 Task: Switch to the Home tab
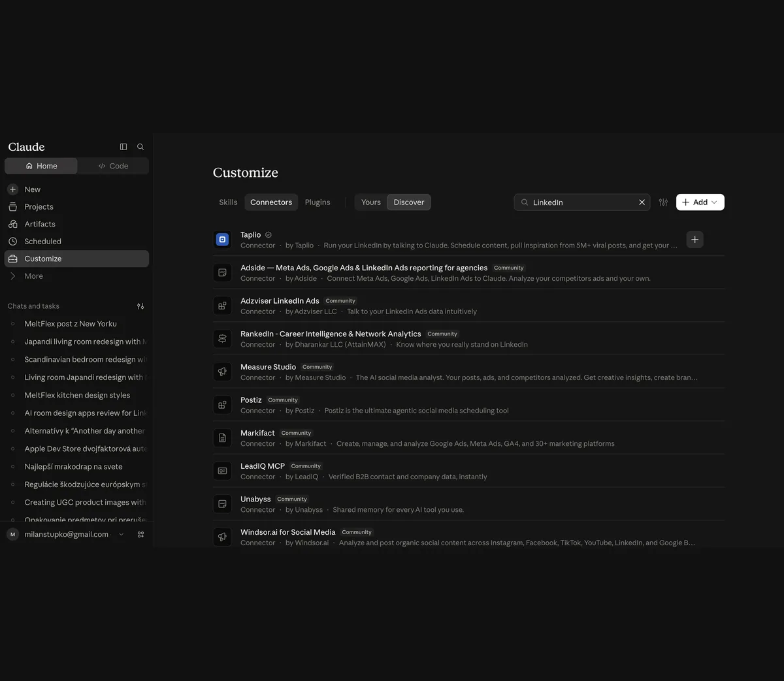pyautogui.click(x=41, y=166)
